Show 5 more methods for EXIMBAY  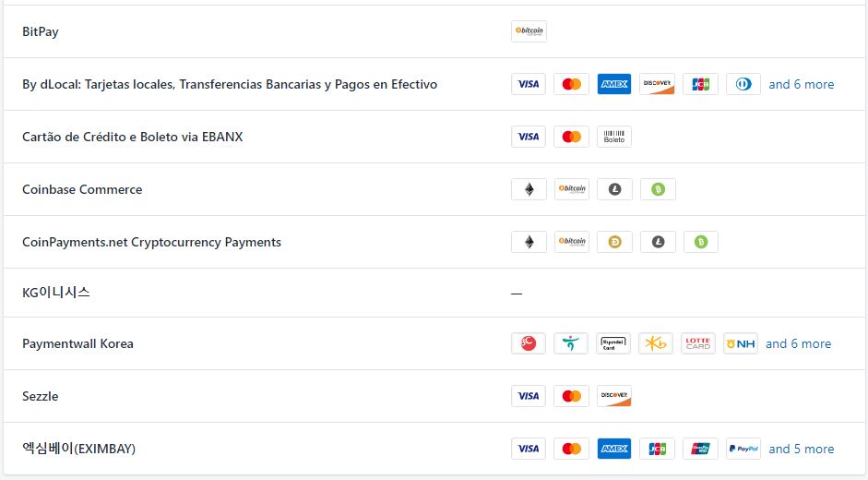801,449
